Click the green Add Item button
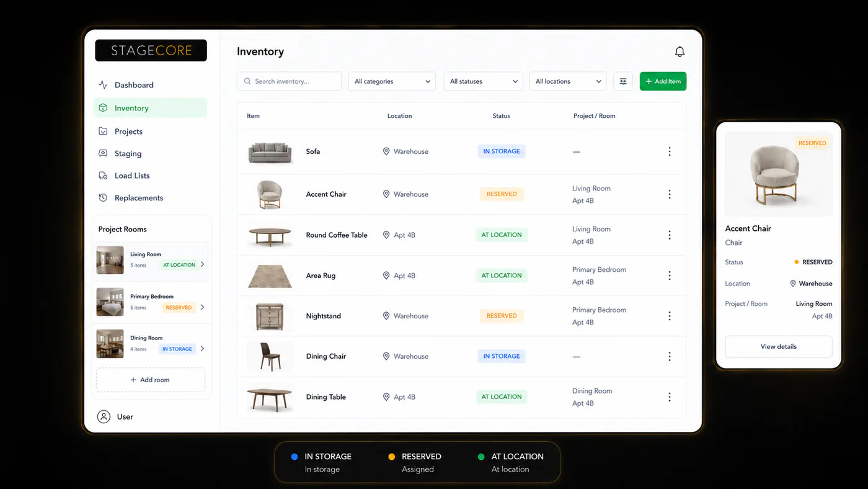 click(x=663, y=81)
